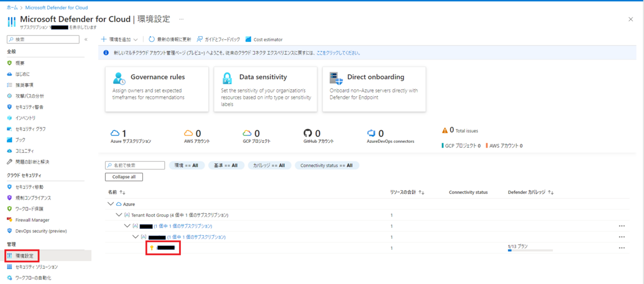Screen dimensions: 644x284
Task: Open the Cost estimator tool
Action: tap(264, 39)
